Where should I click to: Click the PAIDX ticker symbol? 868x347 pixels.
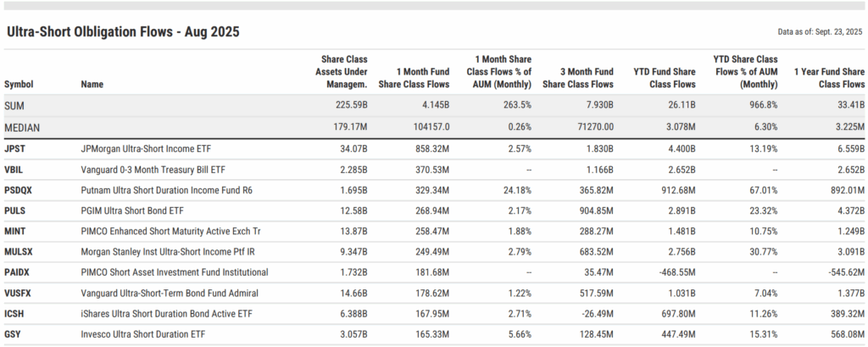(17, 272)
